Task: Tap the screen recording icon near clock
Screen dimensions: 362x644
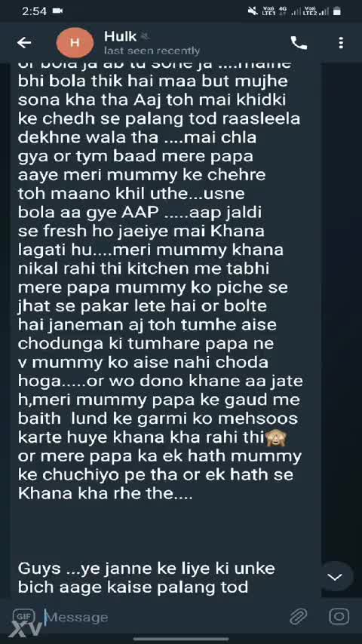Action: click(x=57, y=11)
